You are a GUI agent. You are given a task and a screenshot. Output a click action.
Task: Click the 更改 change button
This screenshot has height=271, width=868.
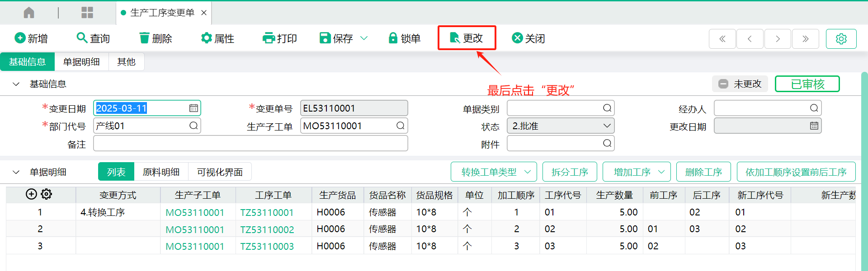(x=467, y=38)
